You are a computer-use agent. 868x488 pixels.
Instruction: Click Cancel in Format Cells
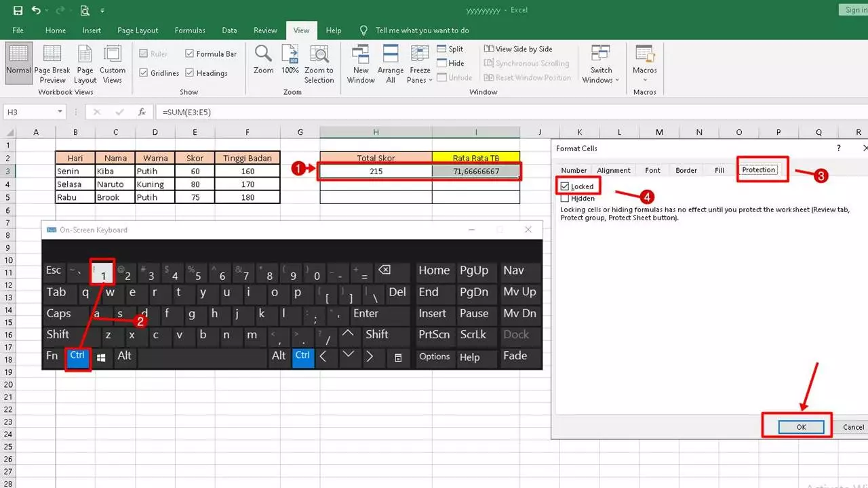click(x=852, y=427)
